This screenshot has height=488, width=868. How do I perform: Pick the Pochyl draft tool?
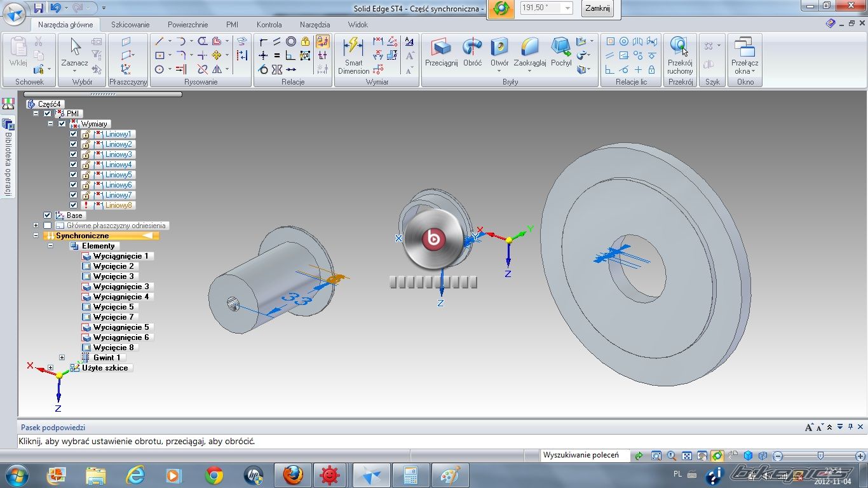[561, 51]
